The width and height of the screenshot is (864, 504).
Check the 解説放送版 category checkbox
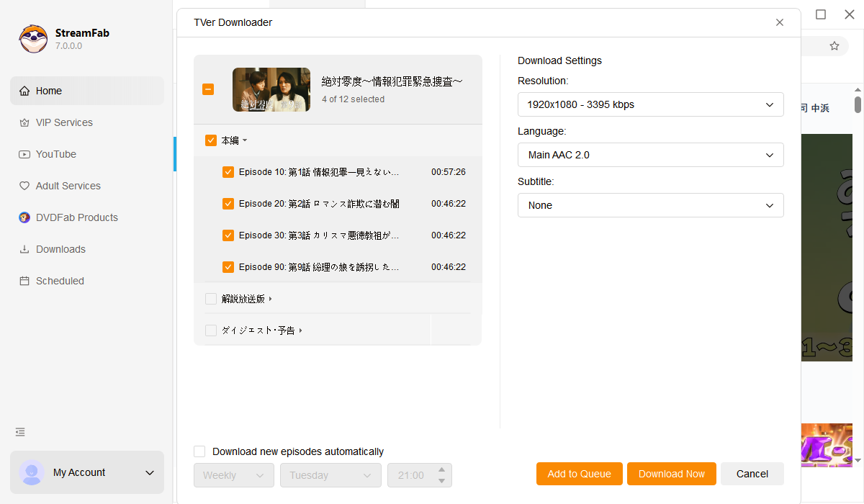pyautogui.click(x=211, y=299)
